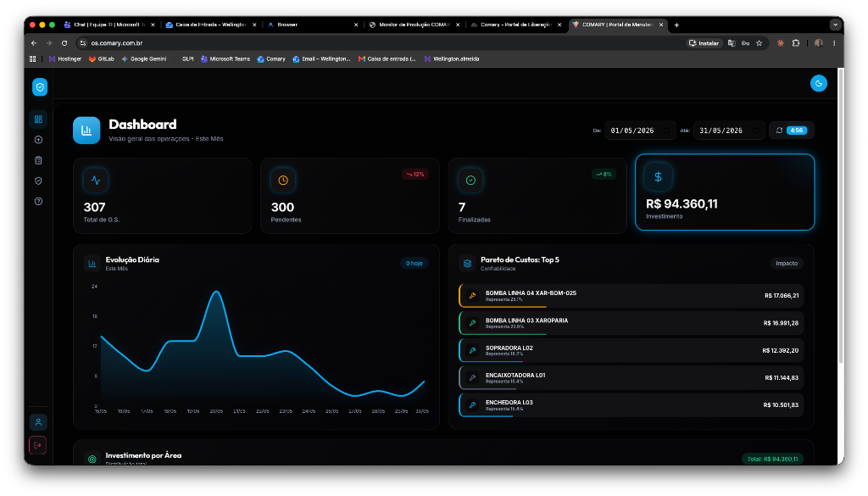Toggle dark mode with the moon button
The image size is (868, 496).
point(818,84)
